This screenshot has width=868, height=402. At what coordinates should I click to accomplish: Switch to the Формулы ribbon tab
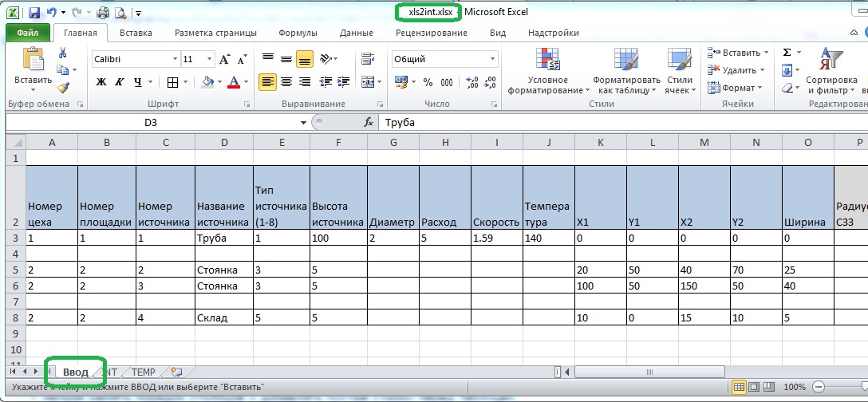(x=298, y=33)
